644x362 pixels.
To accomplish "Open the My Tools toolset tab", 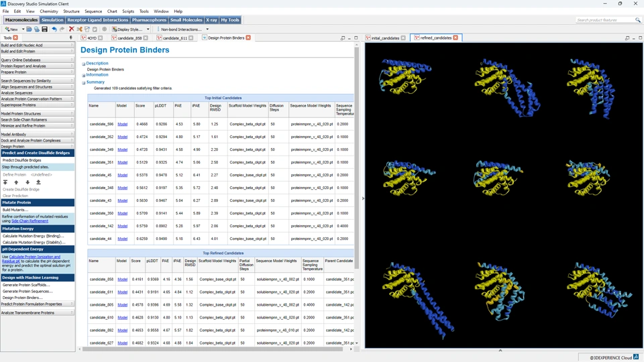I will 230,19.
